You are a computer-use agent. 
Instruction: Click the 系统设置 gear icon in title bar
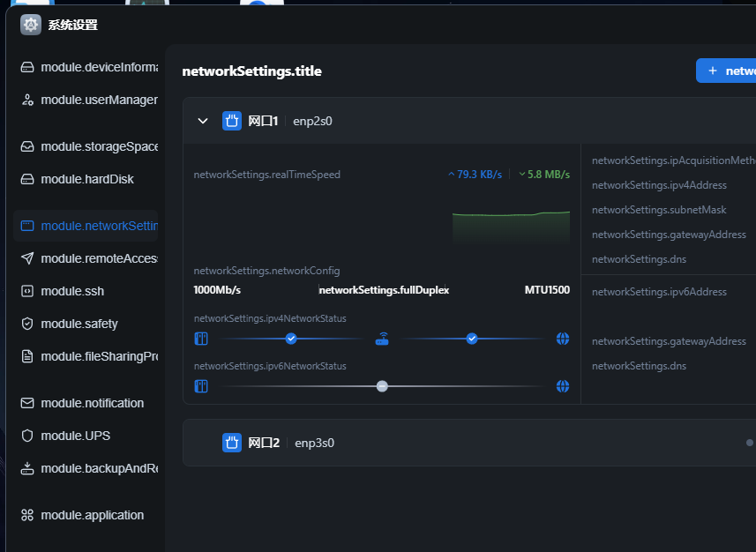pos(31,25)
